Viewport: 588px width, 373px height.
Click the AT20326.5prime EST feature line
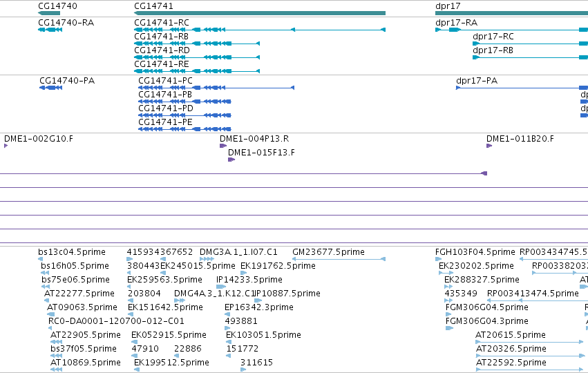pos(531,356)
